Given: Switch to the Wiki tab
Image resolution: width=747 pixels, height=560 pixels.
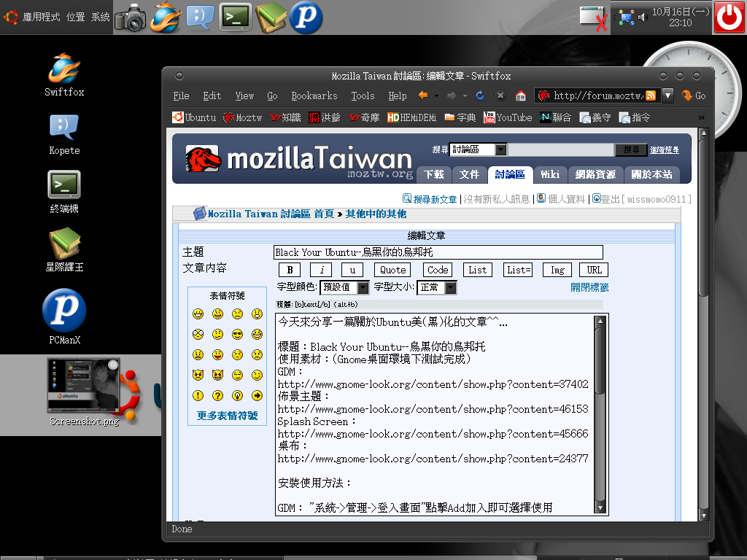Looking at the screenshot, I should point(549,174).
